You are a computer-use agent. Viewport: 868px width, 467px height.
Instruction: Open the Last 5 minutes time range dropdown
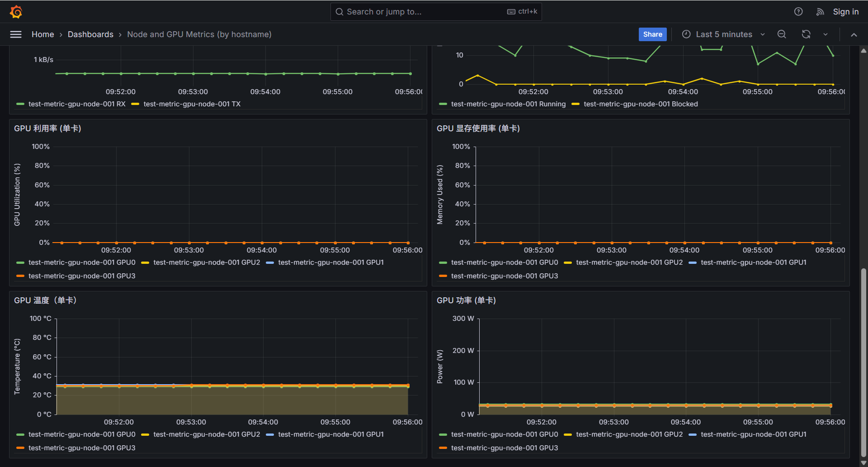click(x=723, y=34)
